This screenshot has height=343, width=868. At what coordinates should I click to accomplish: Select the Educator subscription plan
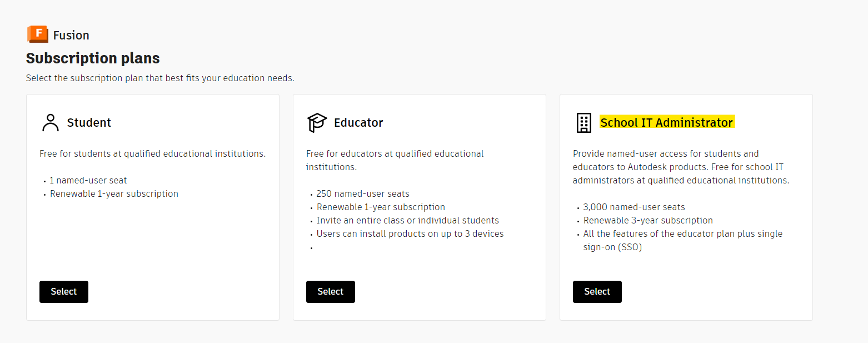[x=330, y=291]
